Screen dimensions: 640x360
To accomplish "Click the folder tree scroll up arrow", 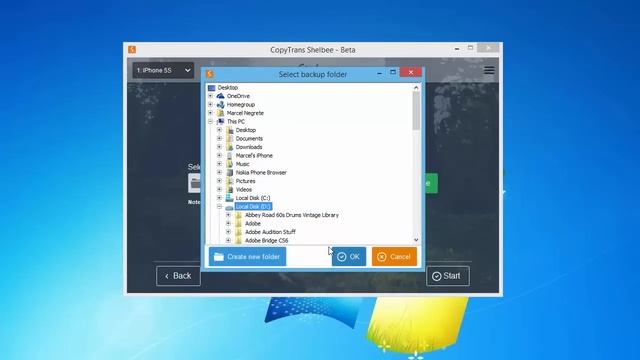I will 416,87.
